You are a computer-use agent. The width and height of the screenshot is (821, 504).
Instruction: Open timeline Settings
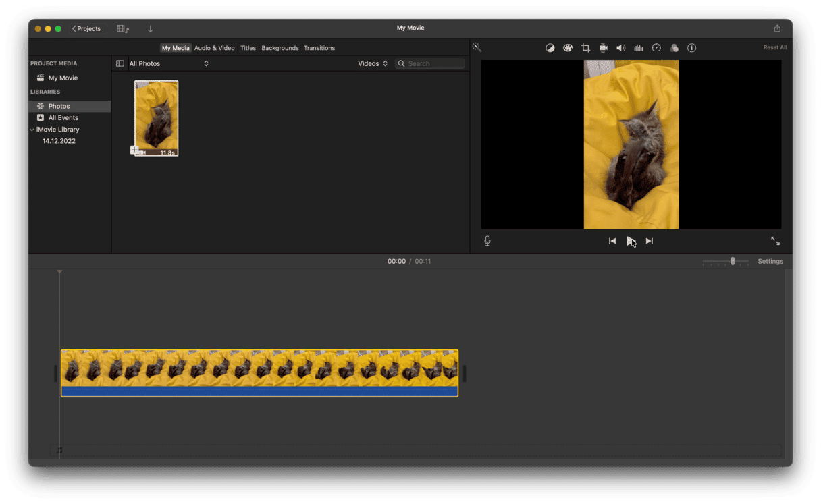(x=770, y=261)
